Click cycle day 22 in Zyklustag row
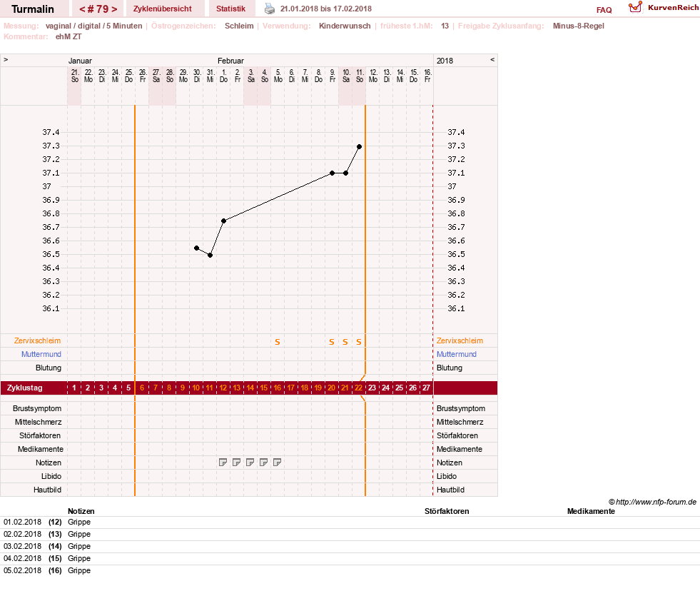 click(358, 388)
